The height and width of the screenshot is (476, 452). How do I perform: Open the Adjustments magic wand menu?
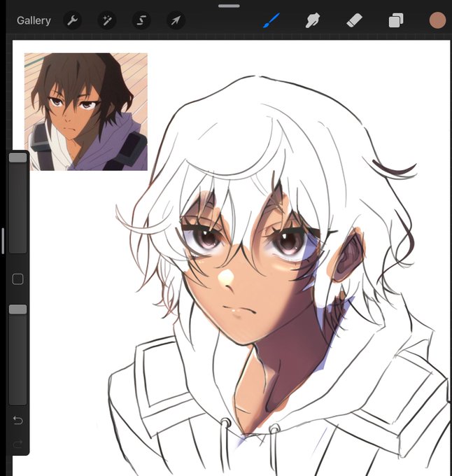[107, 20]
